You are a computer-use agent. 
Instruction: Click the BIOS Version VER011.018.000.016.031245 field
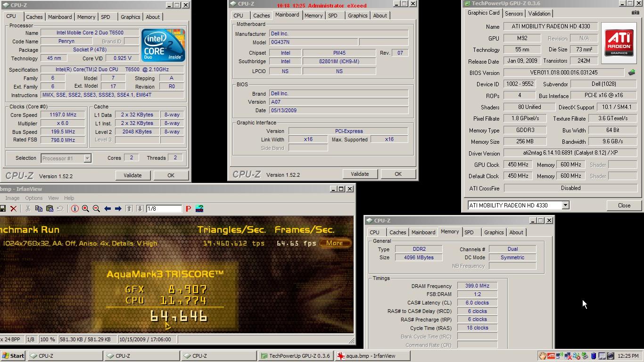pyautogui.click(x=563, y=73)
